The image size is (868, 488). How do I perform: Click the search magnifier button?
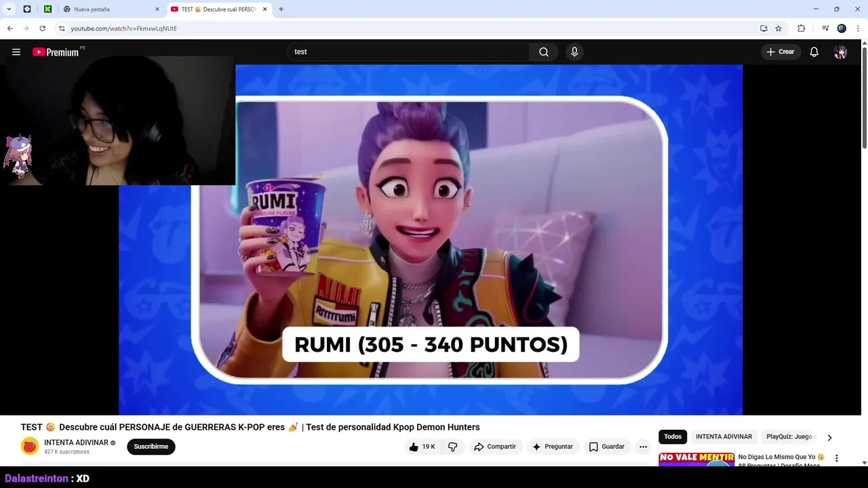(544, 52)
